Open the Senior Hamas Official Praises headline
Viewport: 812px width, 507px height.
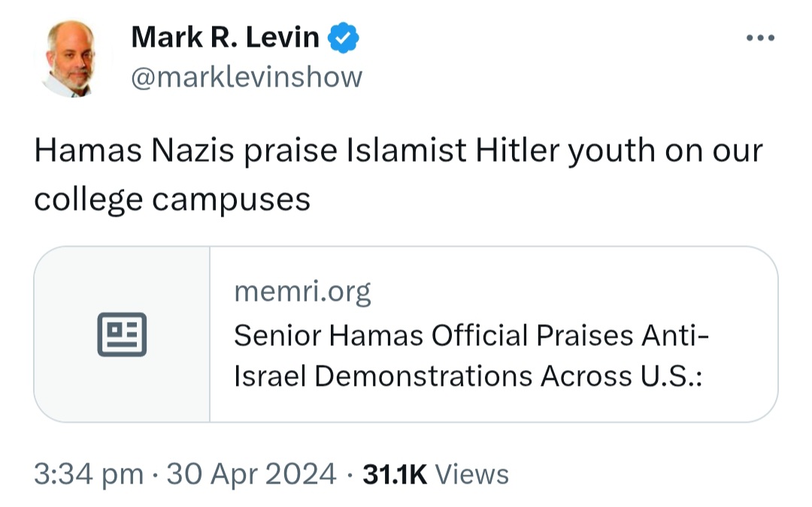[x=470, y=356]
